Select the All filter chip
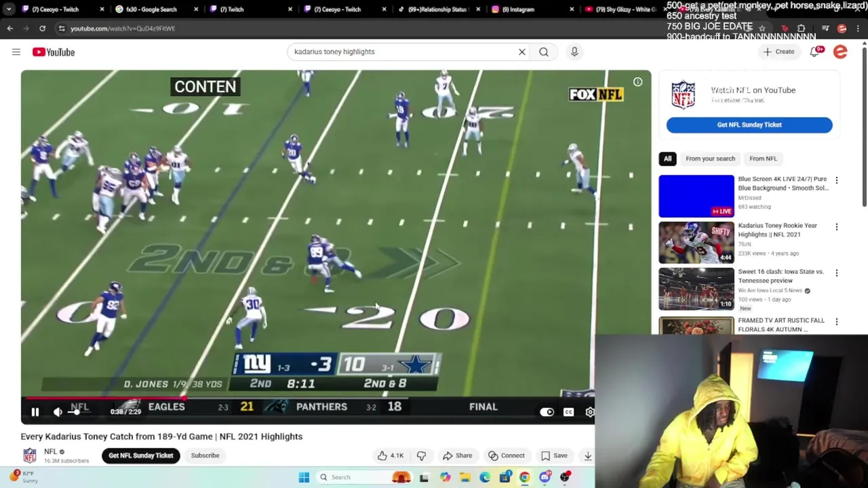The image size is (868, 488). point(667,159)
